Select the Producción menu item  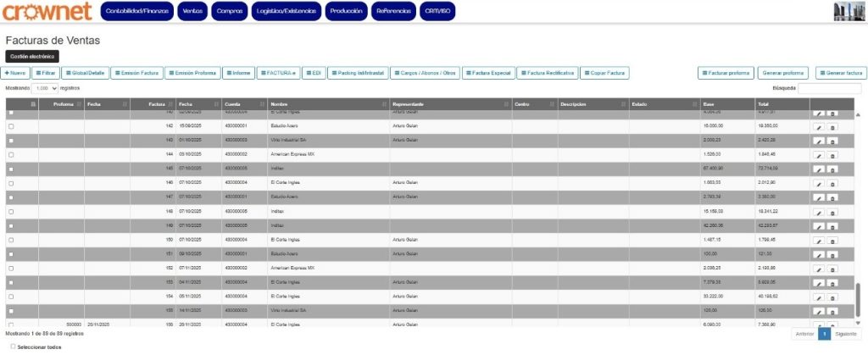pyautogui.click(x=348, y=11)
